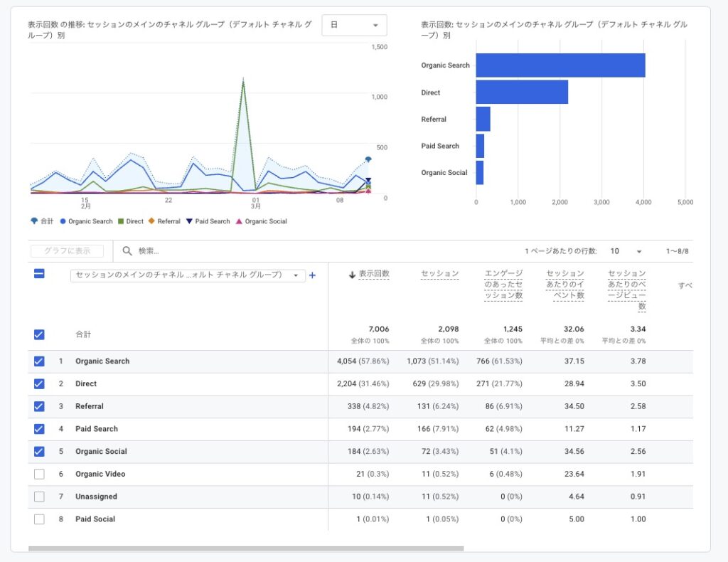The image size is (728, 562).
Task: Click the down arrow sort icon beside 表示回数
Action: click(352, 275)
